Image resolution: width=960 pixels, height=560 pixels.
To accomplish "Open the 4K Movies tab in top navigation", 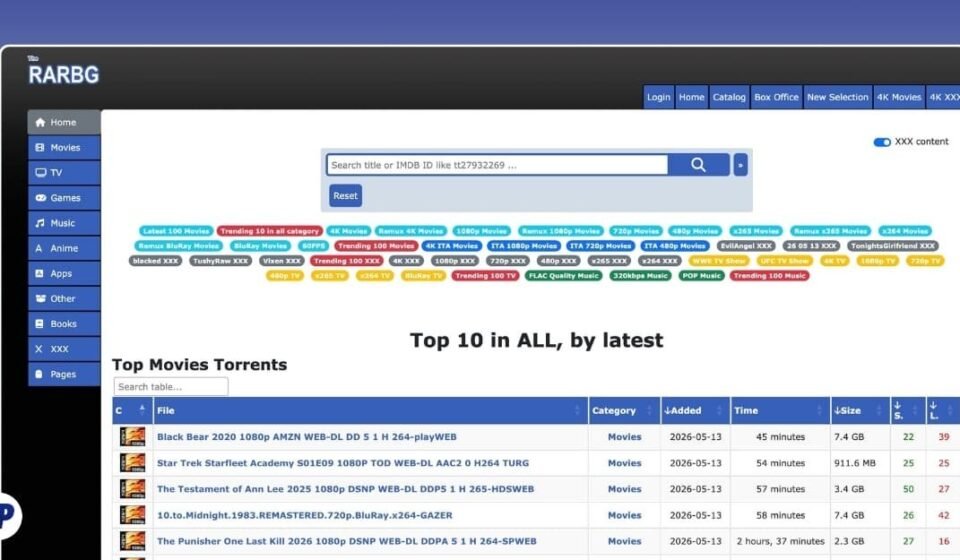I will point(899,97).
